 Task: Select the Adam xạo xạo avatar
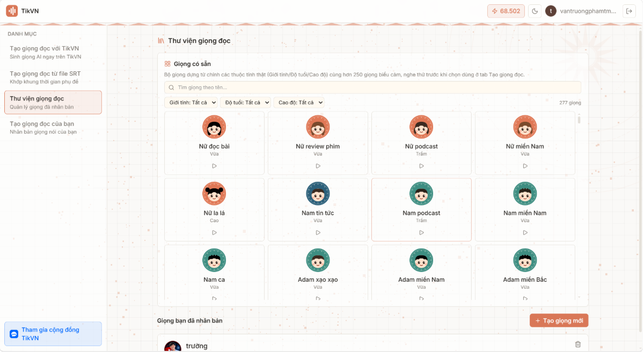coord(318,260)
